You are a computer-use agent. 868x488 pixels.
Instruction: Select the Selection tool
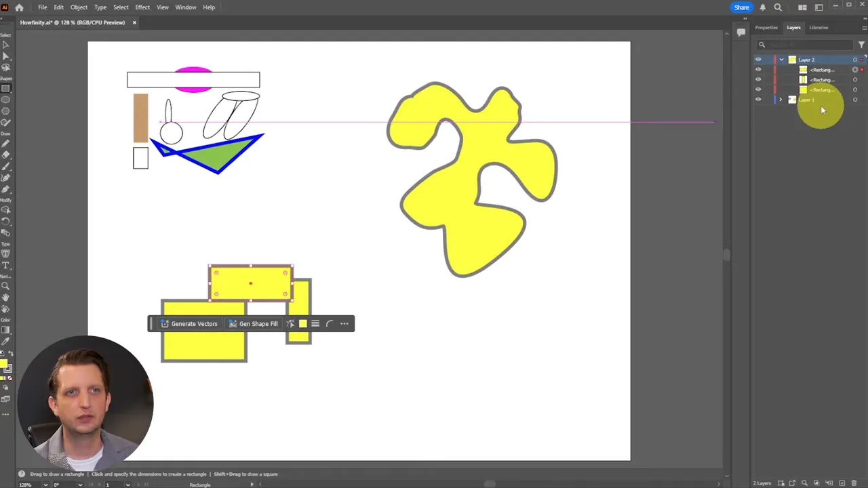[7, 45]
